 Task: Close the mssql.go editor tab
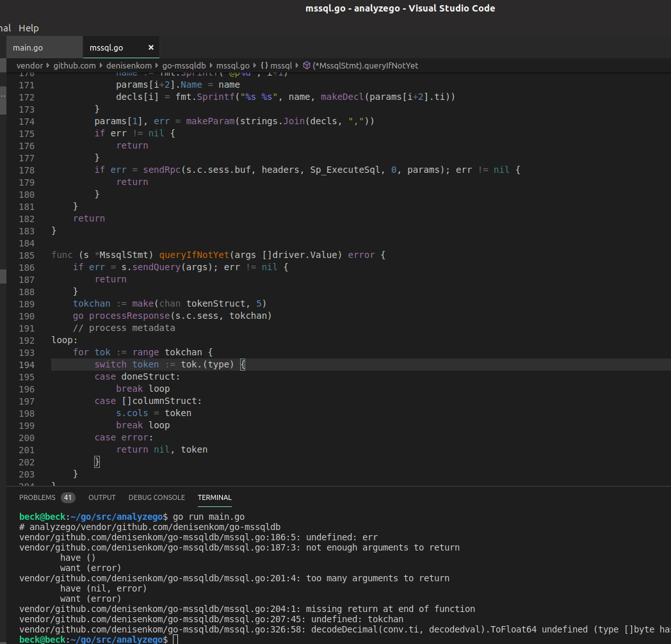[x=150, y=47]
